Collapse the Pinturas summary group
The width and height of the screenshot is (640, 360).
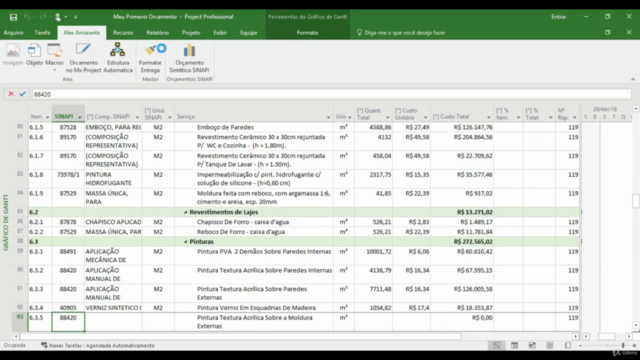coord(186,242)
